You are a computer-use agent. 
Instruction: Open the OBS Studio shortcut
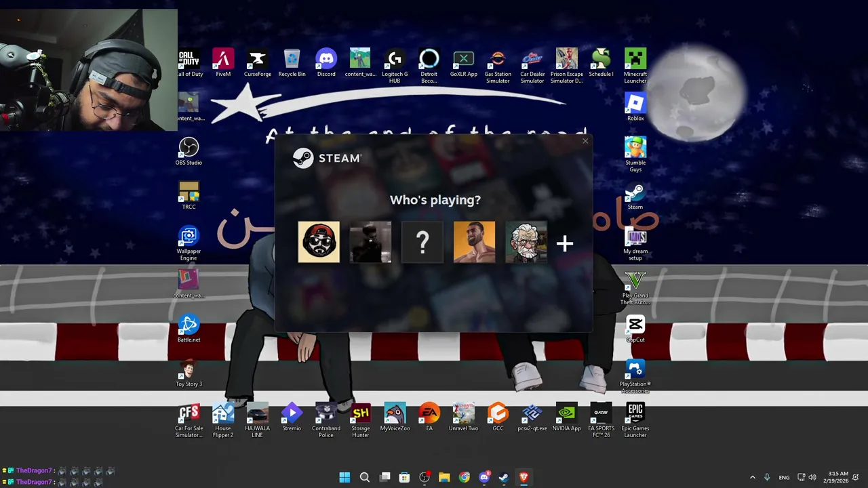[189, 152]
